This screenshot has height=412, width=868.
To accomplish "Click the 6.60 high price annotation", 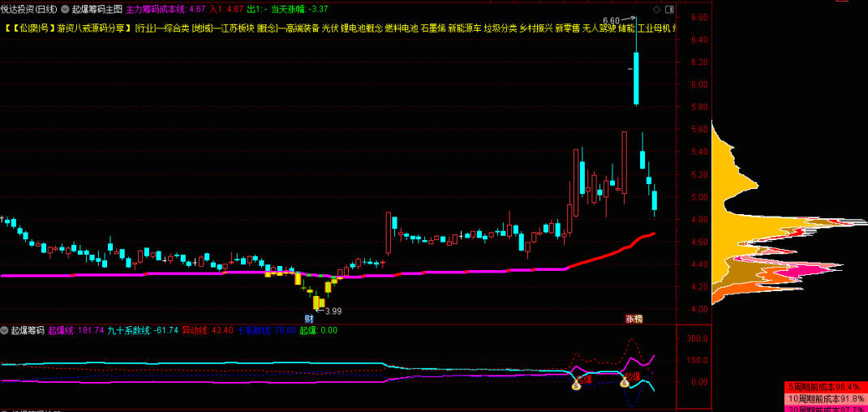I will coord(611,20).
